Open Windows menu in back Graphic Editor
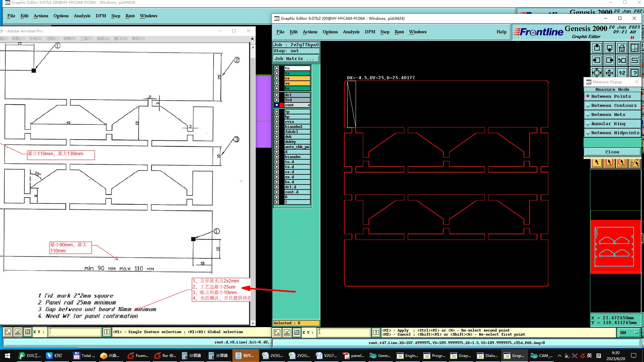644x362 pixels. tap(148, 16)
